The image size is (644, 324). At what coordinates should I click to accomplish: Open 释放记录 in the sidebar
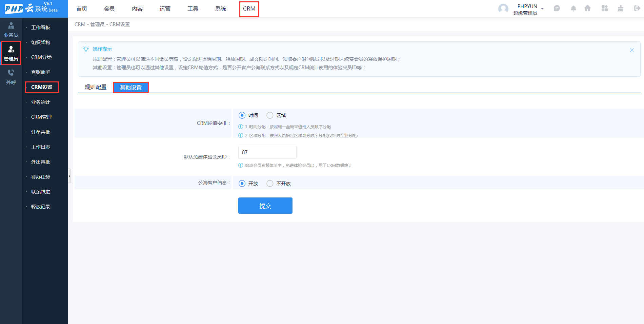click(x=41, y=207)
